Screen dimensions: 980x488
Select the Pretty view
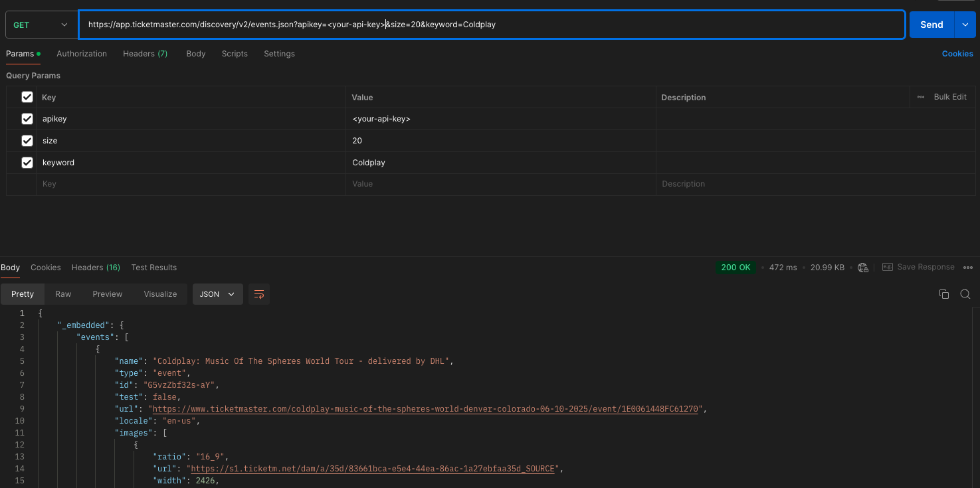[x=23, y=294]
